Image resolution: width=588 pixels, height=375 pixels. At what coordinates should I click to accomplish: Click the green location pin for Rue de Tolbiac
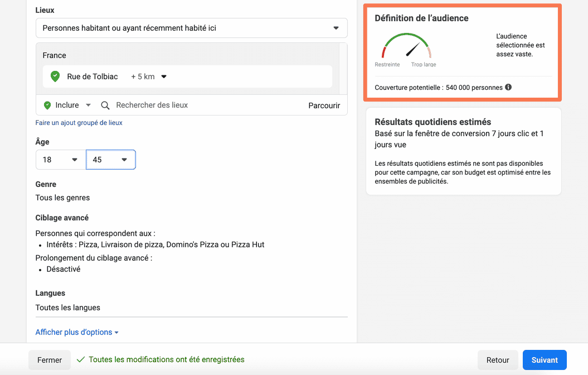click(x=55, y=76)
